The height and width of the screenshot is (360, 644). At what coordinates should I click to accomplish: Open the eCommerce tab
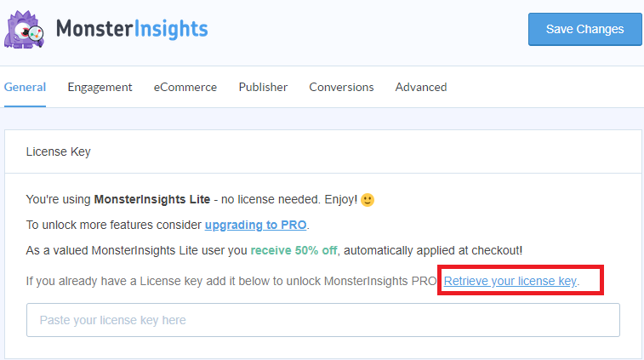pos(185,87)
